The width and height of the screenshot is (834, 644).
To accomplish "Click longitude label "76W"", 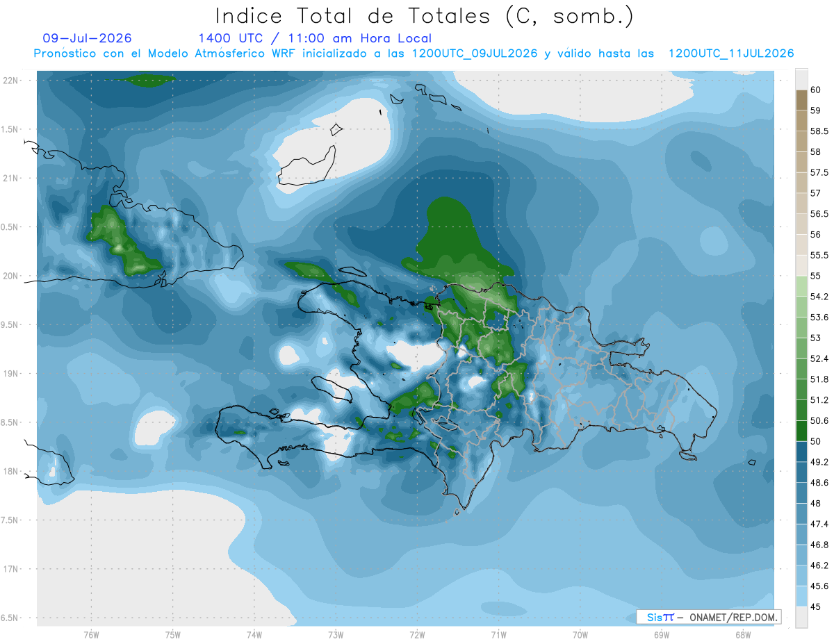I will click(91, 634).
